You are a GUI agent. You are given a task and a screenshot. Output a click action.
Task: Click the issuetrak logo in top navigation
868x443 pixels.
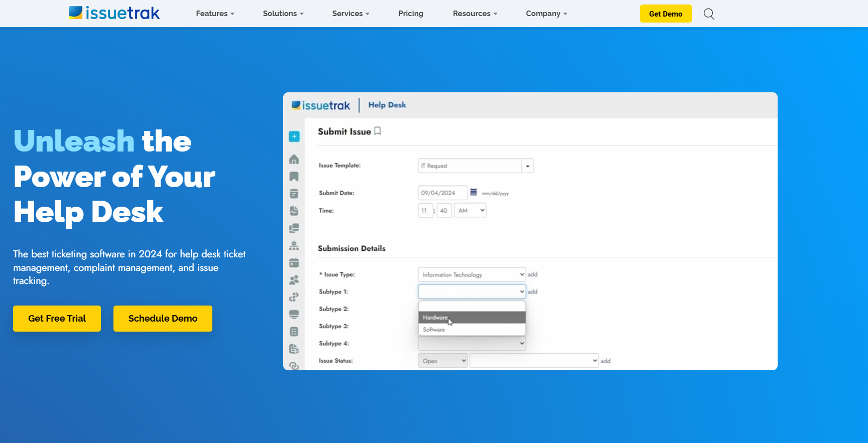(114, 13)
